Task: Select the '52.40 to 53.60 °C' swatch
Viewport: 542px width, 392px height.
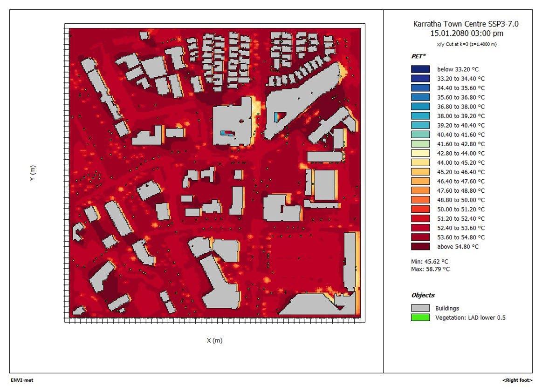Action: [420, 228]
